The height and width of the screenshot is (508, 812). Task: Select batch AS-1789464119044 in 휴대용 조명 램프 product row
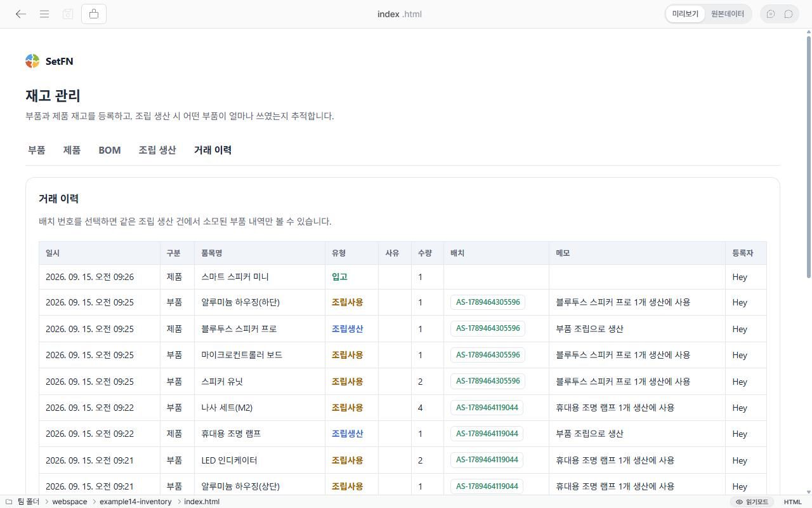coord(487,434)
